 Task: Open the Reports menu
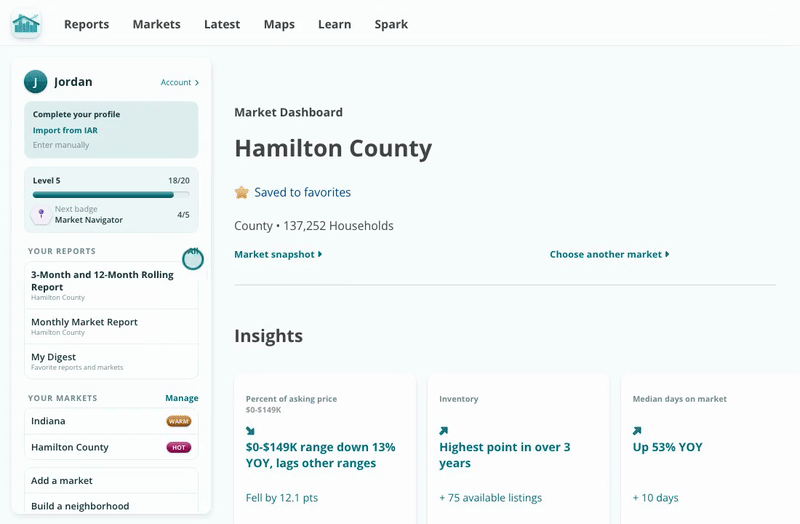click(86, 24)
